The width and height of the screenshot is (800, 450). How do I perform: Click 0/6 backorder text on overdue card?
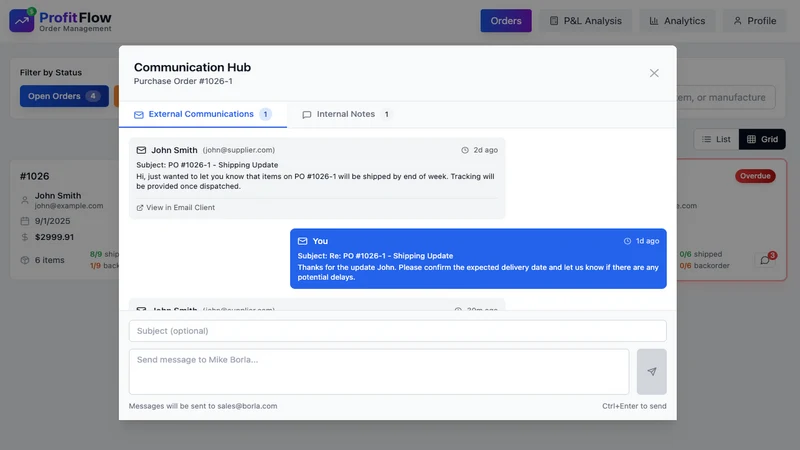[704, 265]
